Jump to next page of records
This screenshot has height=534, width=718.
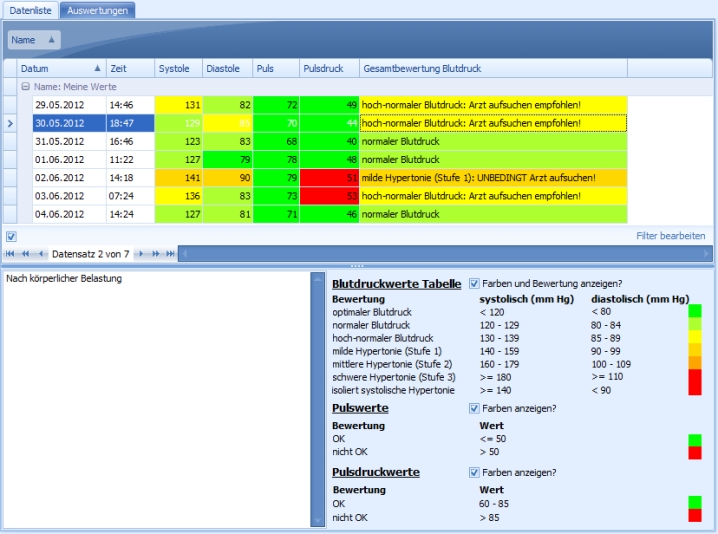[155, 254]
